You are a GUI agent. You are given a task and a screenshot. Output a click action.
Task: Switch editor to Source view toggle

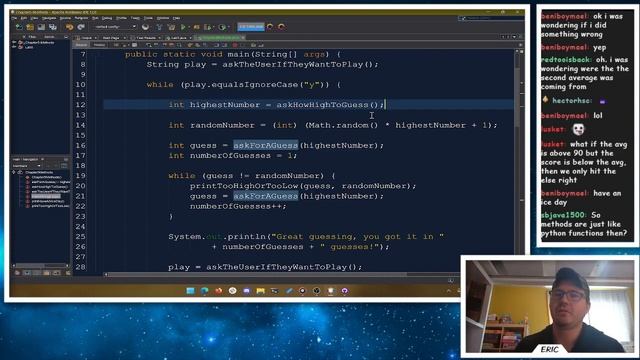[x=82, y=45]
